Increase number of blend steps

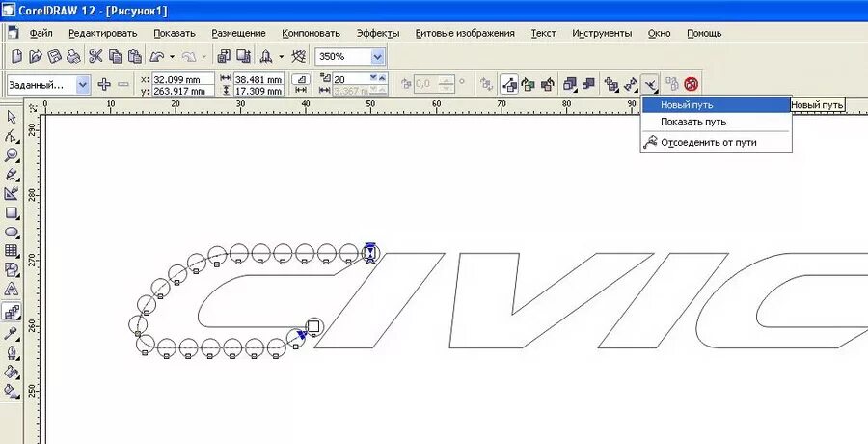[381, 76]
